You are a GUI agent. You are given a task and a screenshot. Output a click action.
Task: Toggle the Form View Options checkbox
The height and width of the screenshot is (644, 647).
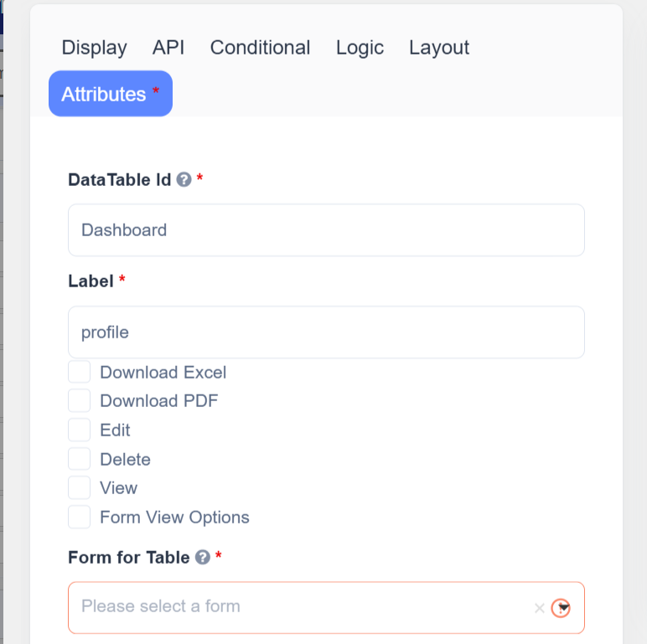(x=80, y=517)
